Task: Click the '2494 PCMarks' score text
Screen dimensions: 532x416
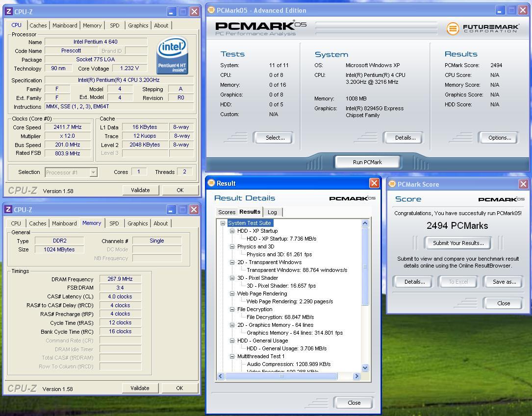Action: coord(457,226)
